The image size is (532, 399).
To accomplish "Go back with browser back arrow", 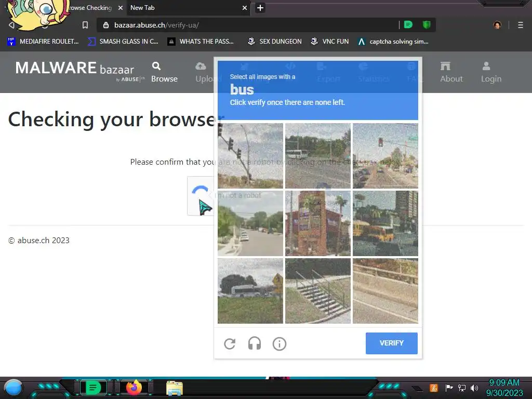I will 11,25.
